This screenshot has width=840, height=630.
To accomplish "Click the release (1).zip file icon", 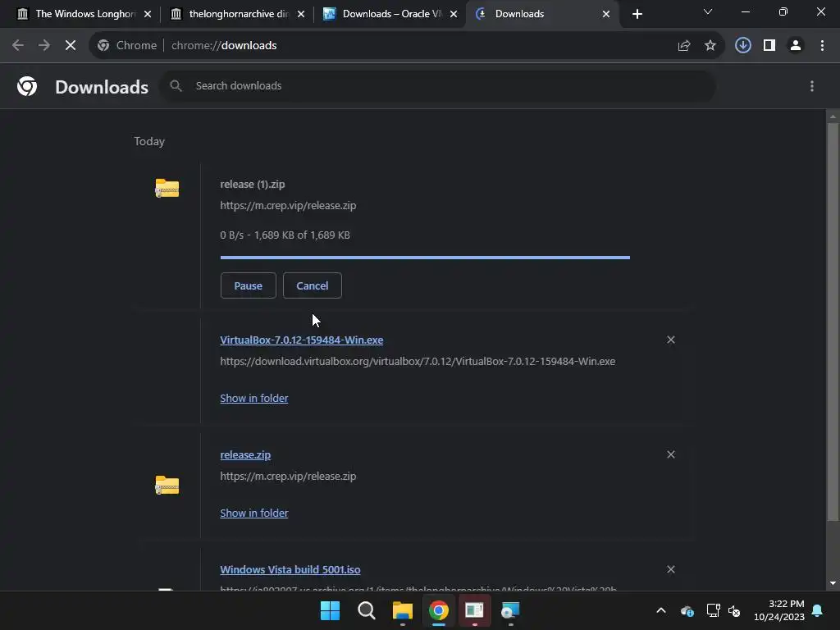I will click(167, 188).
